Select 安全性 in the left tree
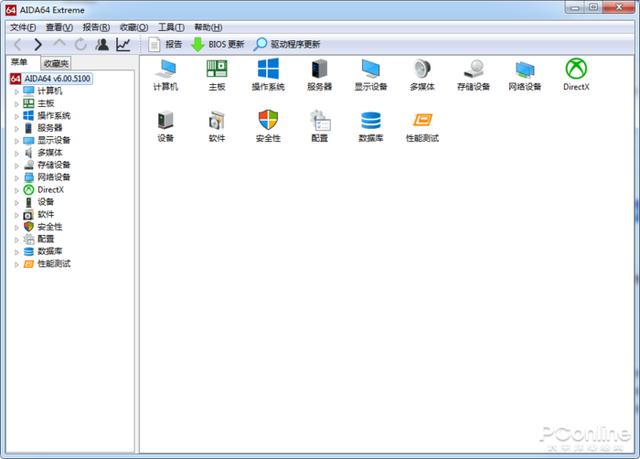 [50, 226]
